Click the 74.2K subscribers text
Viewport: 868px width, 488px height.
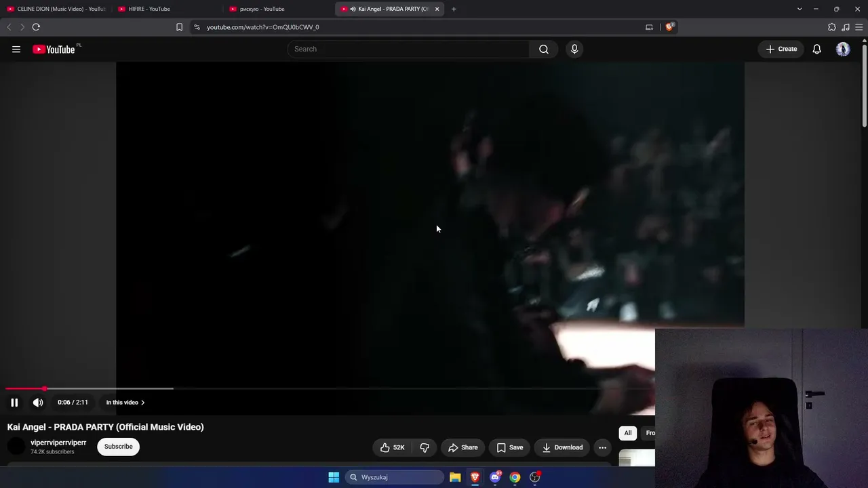pos(52,452)
